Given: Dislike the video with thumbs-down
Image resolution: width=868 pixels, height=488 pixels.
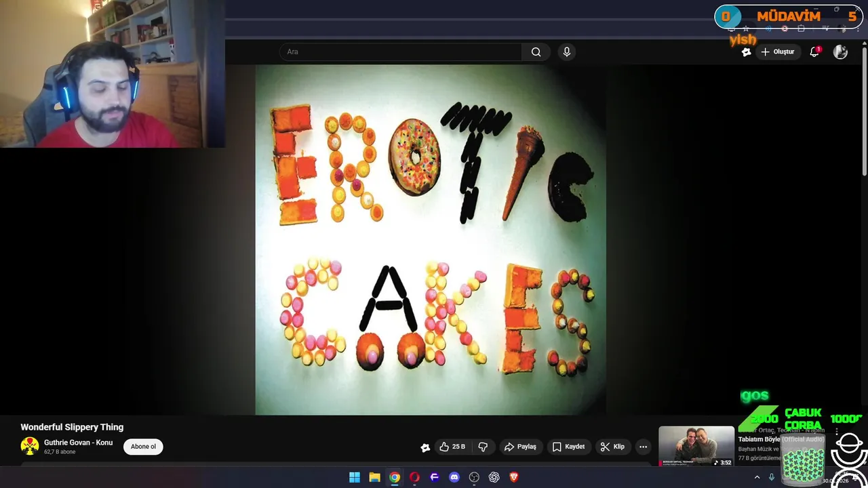Looking at the screenshot, I should click(x=483, y=447).
